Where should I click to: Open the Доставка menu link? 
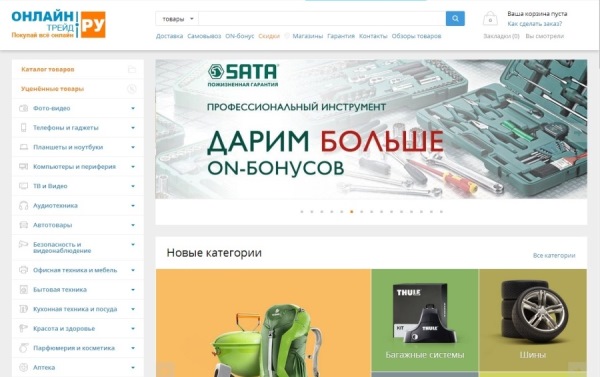pos(170,36)
